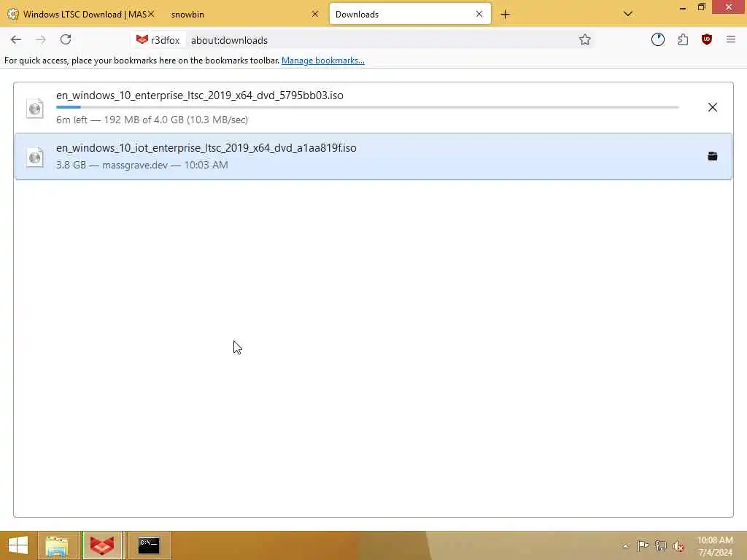Image resolution: width=747 pixels, height=560 pixels.
Task: Open File Explorer from the taskbar
Action: coord(57,545)
